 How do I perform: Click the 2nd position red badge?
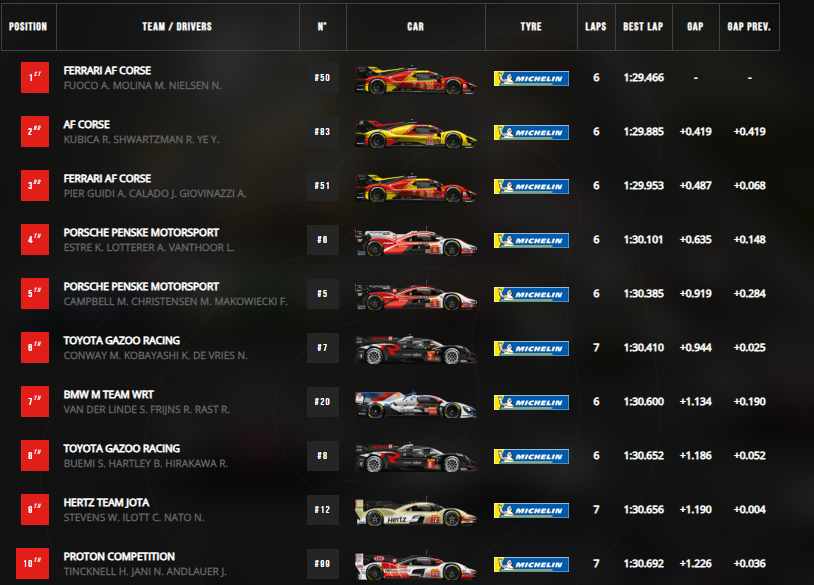click(35, 131)
